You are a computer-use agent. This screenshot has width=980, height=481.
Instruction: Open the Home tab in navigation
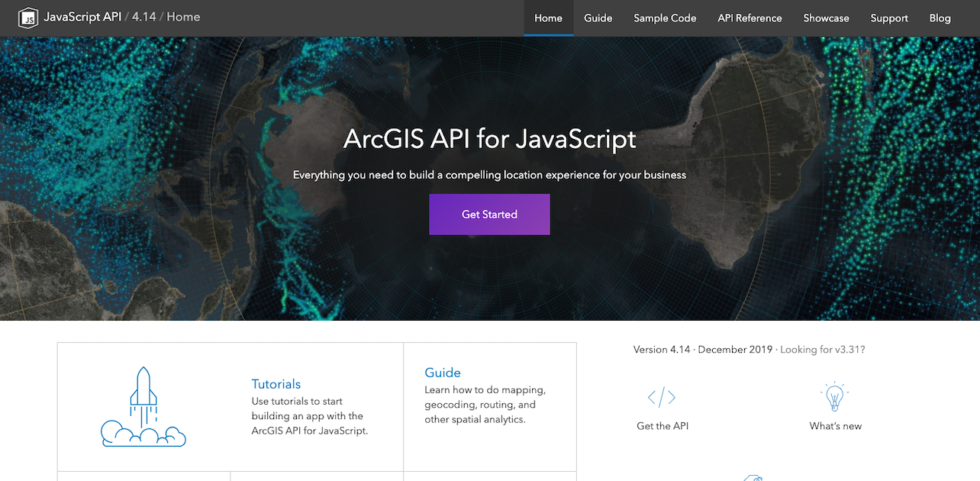point(548,18)
